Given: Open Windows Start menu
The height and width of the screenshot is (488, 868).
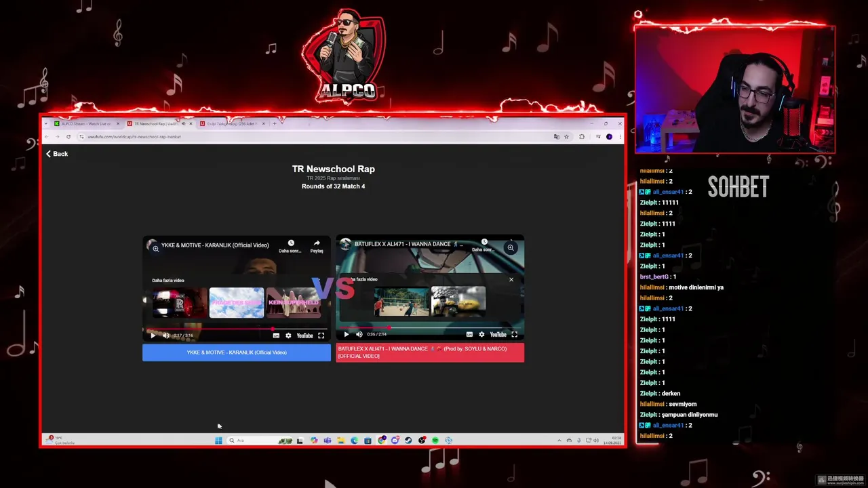Looking at the screenshot, I should pos(218,441).
